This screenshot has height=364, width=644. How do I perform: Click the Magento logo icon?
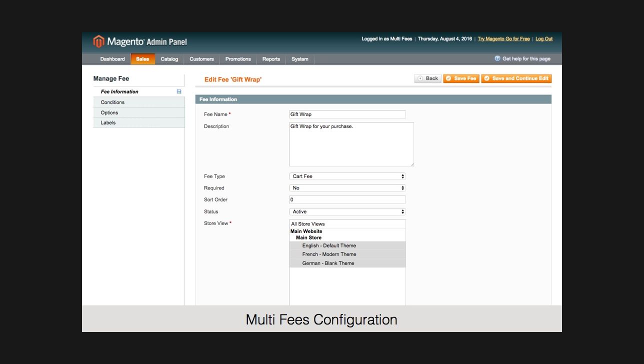click(x=99, y=41)
